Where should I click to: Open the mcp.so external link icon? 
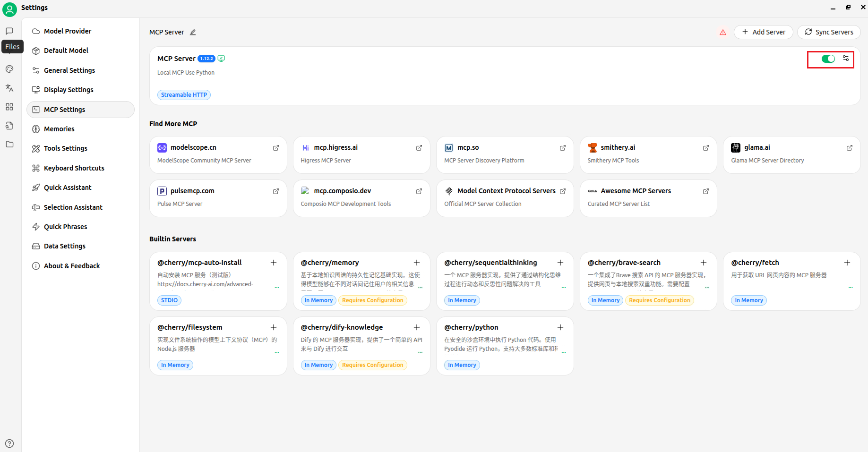point(563,148)
